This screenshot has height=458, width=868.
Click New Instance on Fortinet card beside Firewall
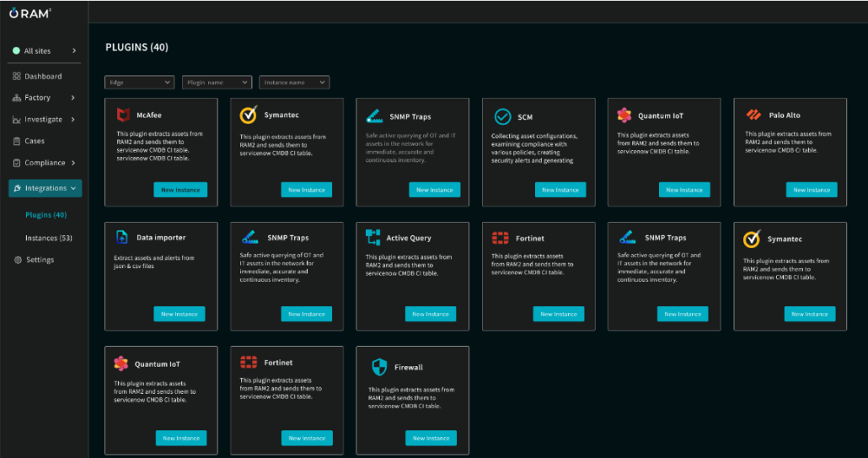(307, 438)
